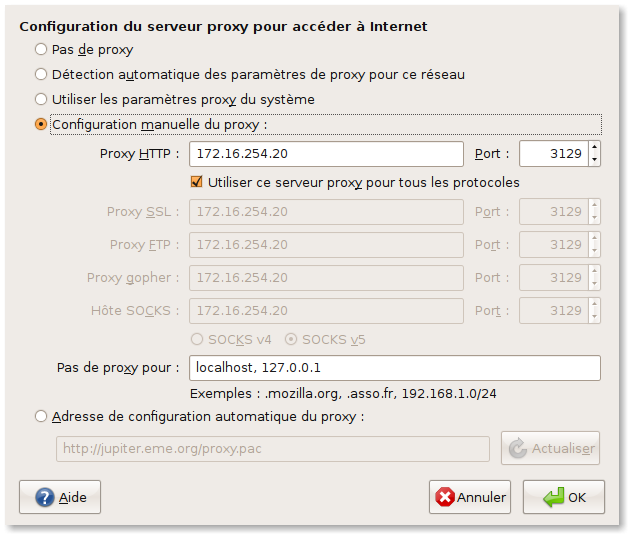
Task: Click the Aide help icon
Action: 44,497
